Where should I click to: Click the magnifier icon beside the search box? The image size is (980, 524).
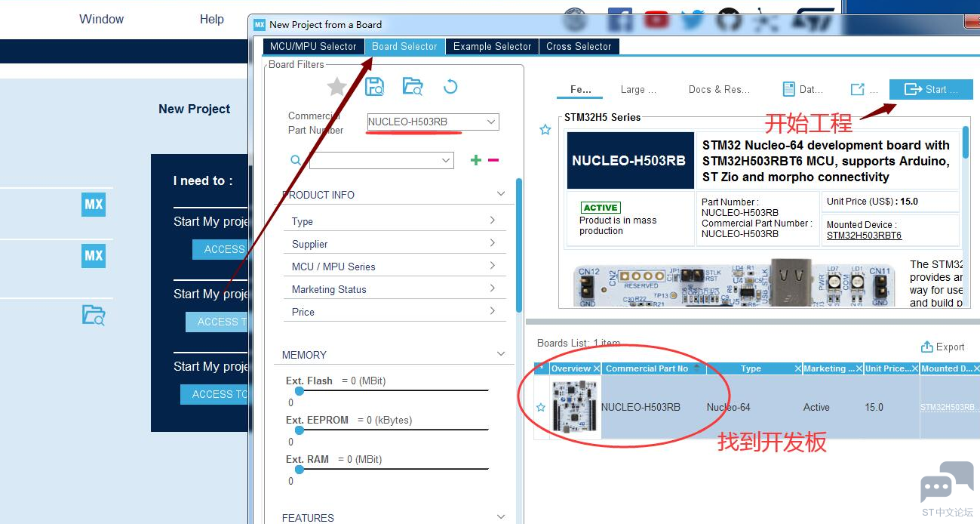(296, 160)
